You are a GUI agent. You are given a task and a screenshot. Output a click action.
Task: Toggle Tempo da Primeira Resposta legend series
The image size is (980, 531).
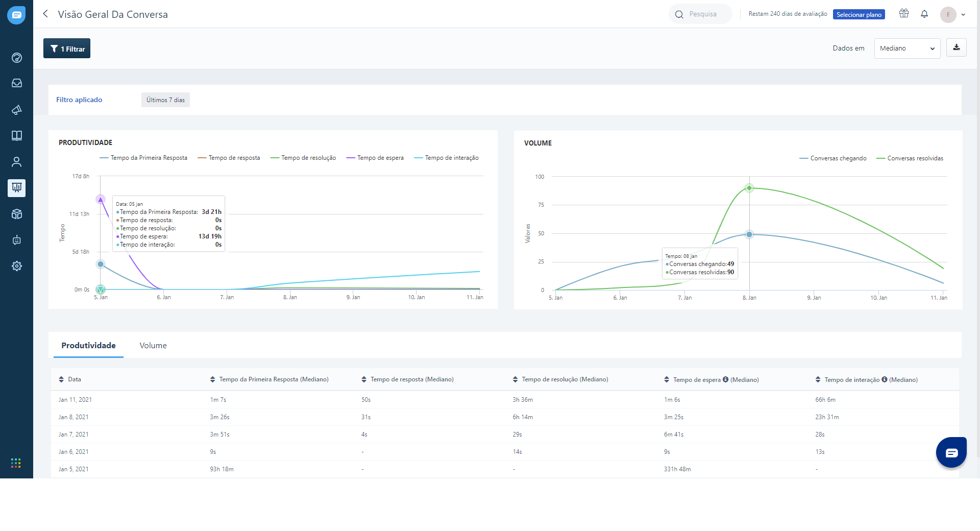143,158
